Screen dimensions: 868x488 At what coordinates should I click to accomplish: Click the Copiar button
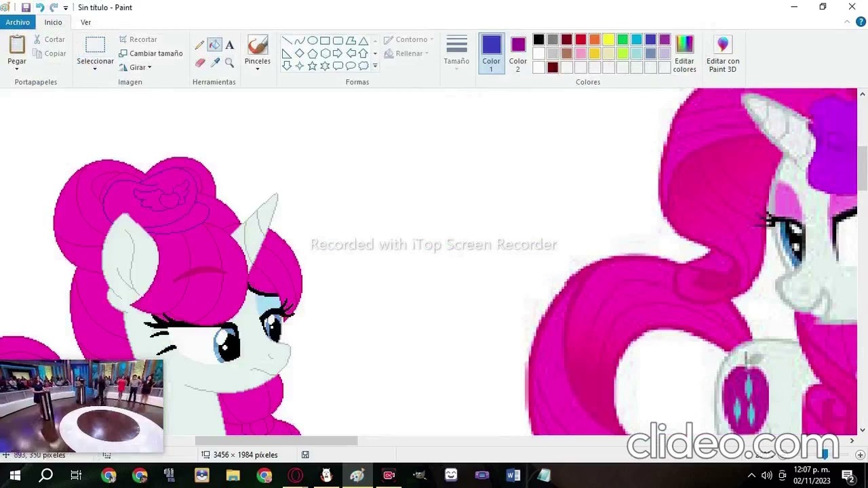50,54
